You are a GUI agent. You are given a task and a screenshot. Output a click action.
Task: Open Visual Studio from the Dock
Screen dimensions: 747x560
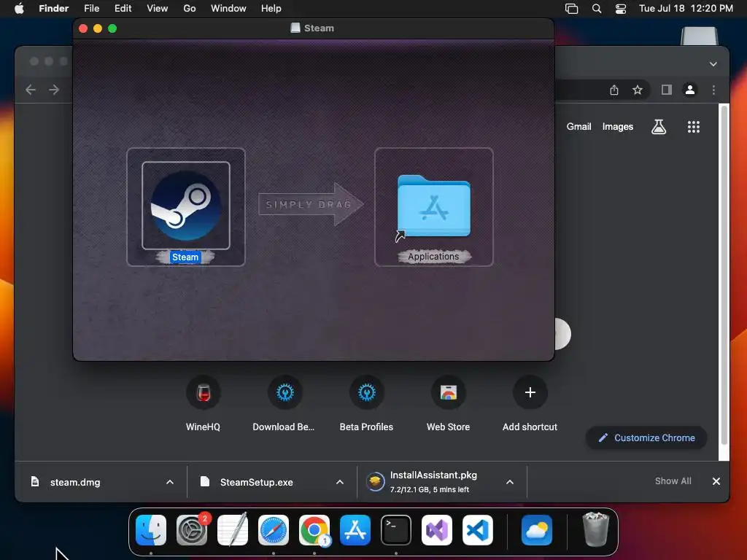pyautogui.click(x=437, y=530)
